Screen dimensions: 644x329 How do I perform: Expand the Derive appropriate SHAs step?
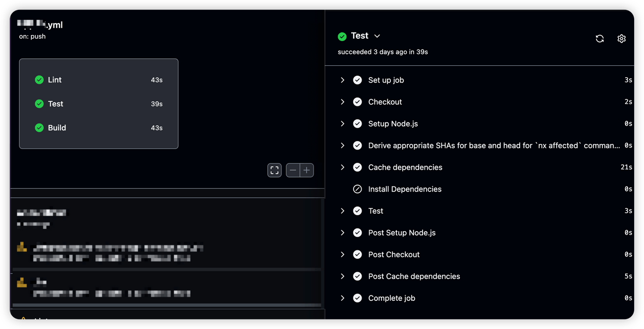coord(342,145)
